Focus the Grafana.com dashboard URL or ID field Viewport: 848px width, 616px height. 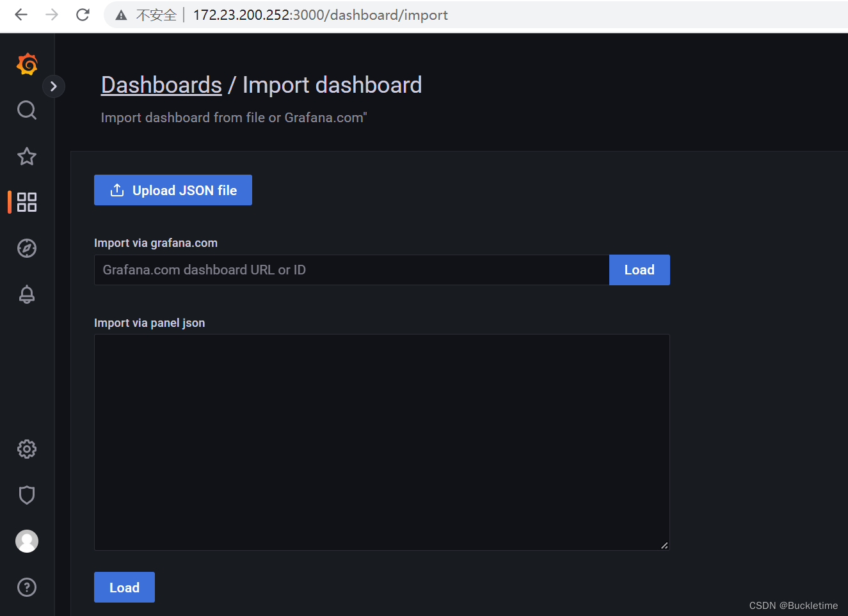pos(351,270)
